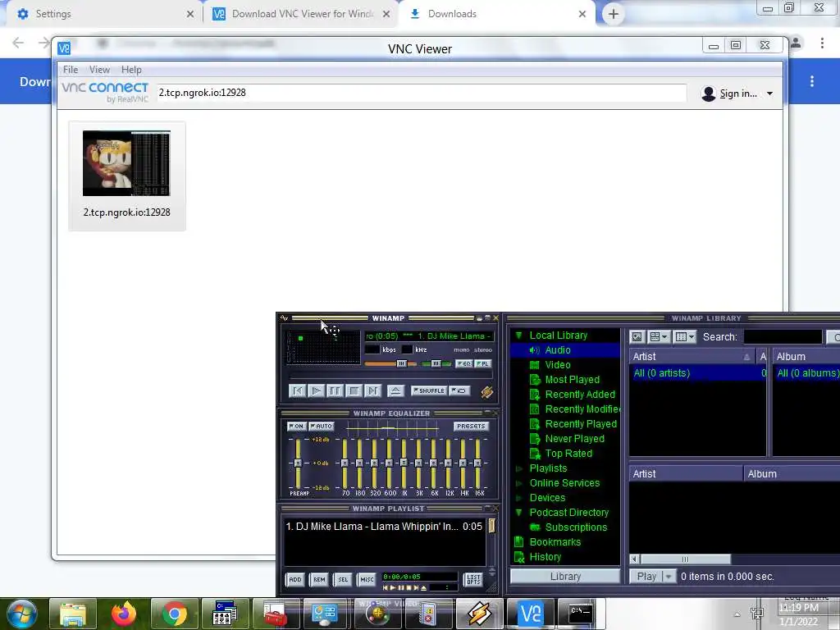Open the Sign in dropdown in VNC Viewer
This screenshot has height=630, width=840.
(x=769, y=94)
